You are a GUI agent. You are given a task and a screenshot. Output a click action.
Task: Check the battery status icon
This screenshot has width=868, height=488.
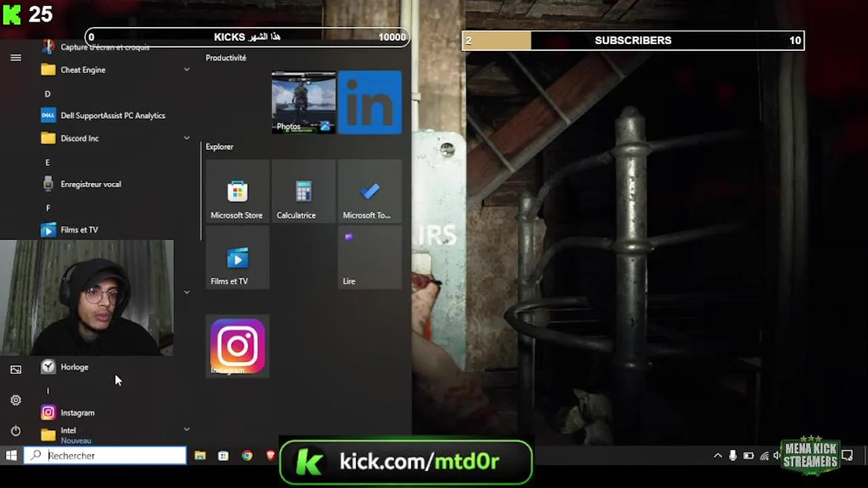tap(749, 456)
